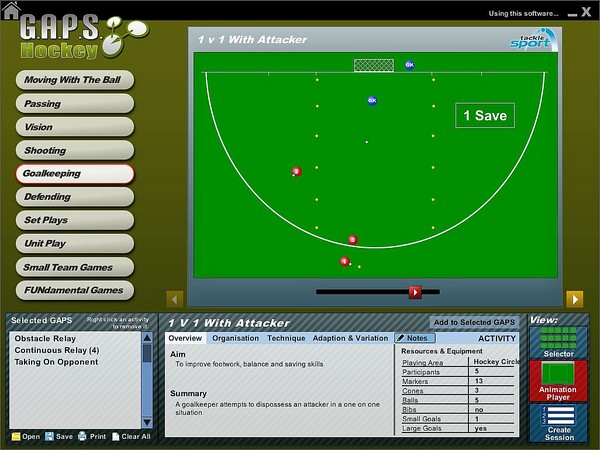Advance to next animation with right arrow
The height and width of the screenshot is (450, 600).
point(574,298)
